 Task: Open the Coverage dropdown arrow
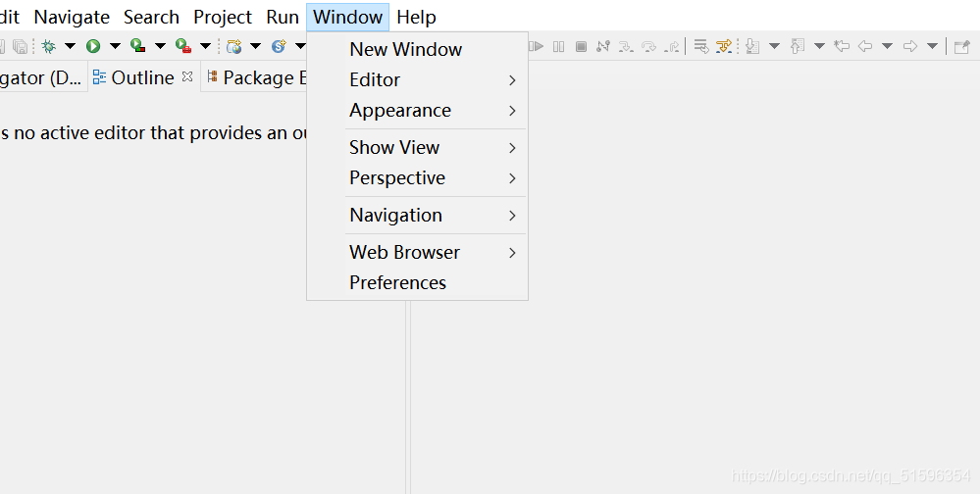click(160, 46)
